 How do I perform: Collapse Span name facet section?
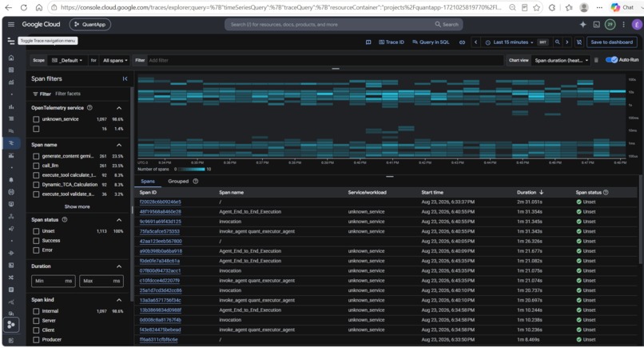click(x=119, y=145)
